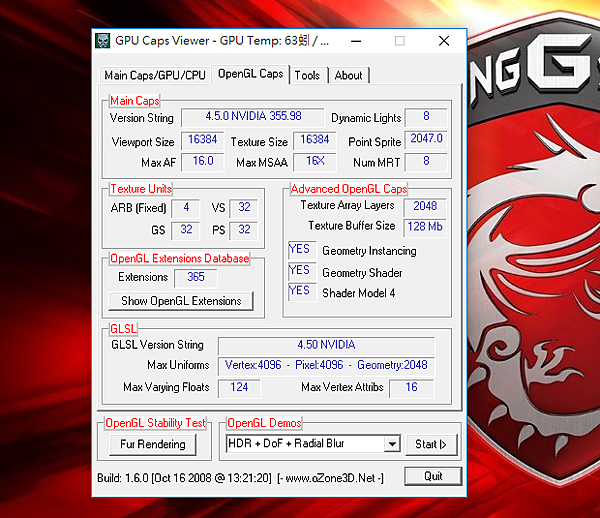Open the Tools tab
Image resolution: width=600 pixels, height=518 pixels.
[x=307, y=75]
